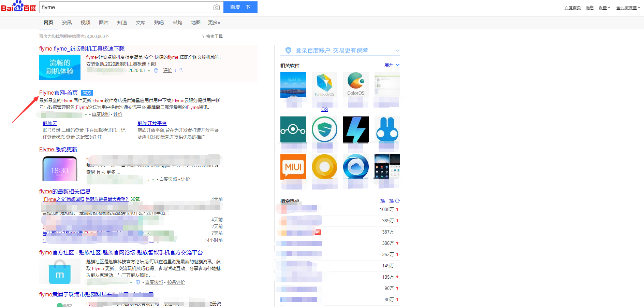This screenshot has width=644, height=307.
Task: Switch to the 知道 tab
Action: point(122,23)
